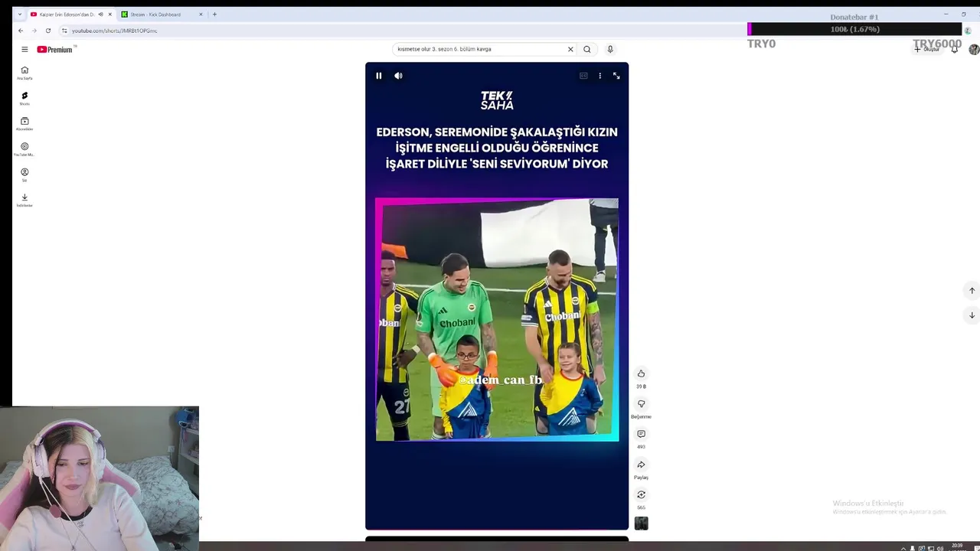This screenshot has height=551, width=980.
Task: Expand the browser tab search dropdown
Action: [20, 15]
